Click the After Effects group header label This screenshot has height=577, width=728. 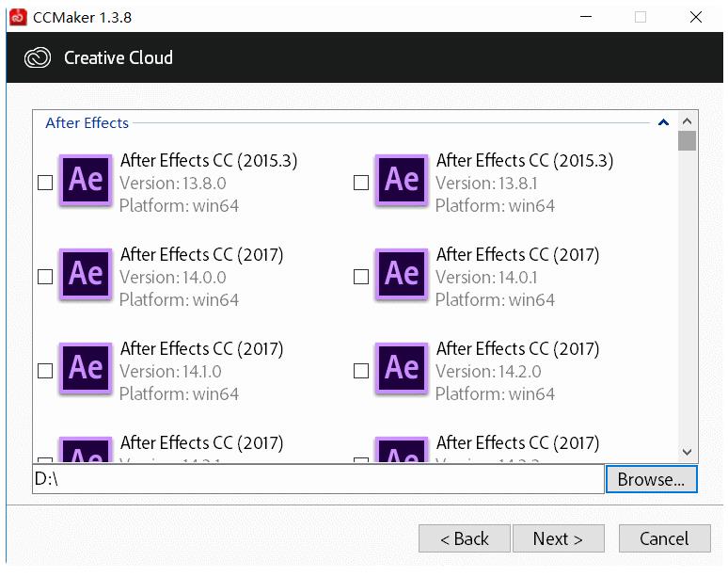(x=87, y=123)
